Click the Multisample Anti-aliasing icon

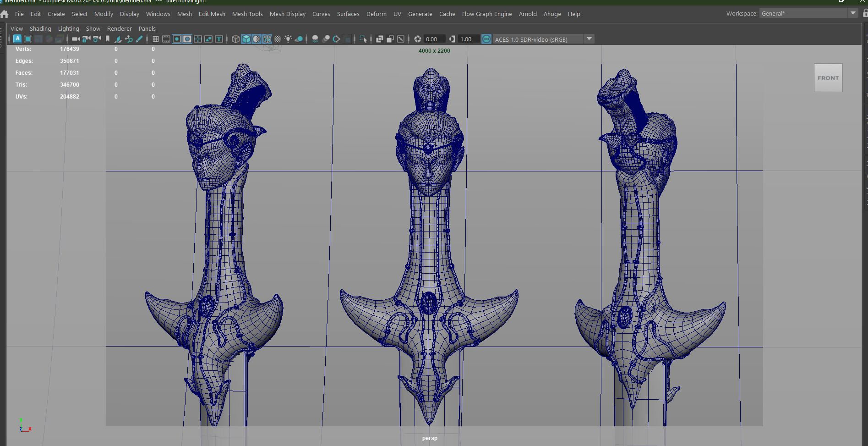pos(336,39)
